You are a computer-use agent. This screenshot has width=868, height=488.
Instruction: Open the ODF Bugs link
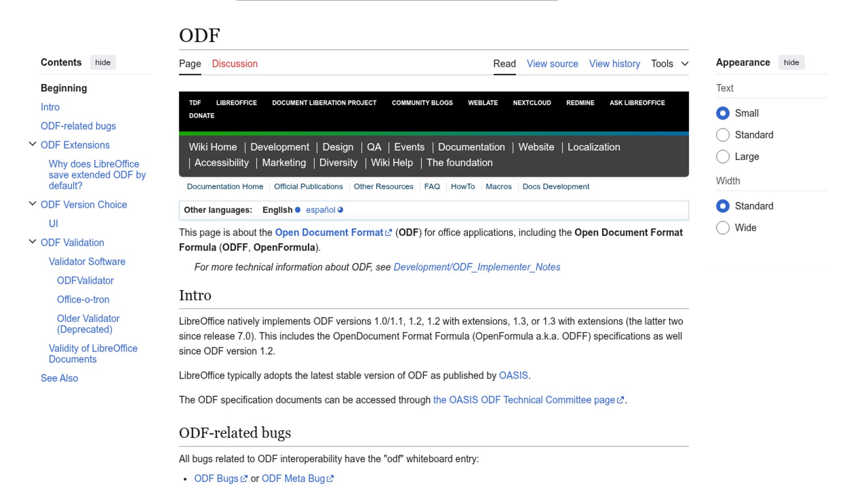pyautogui.click(x=221, y=479)
